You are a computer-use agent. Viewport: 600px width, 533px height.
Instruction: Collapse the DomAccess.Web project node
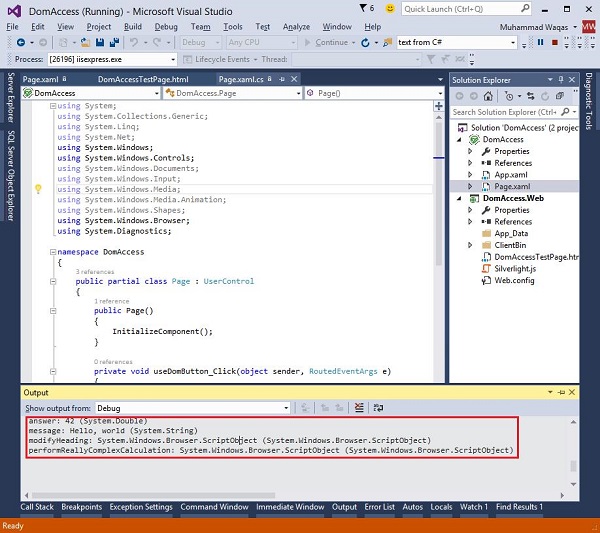coord(460,198)
